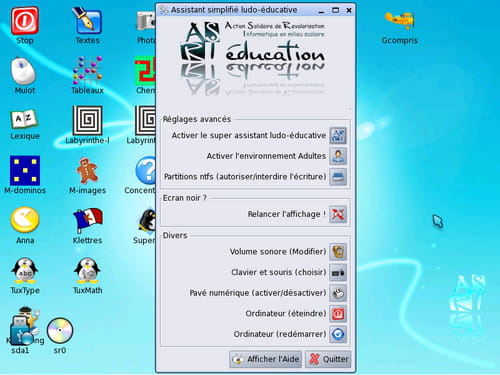The height and width of the screenshot is (375, 500).
Task: Click the ntfs partitions write-permission button
Action: 338,177
